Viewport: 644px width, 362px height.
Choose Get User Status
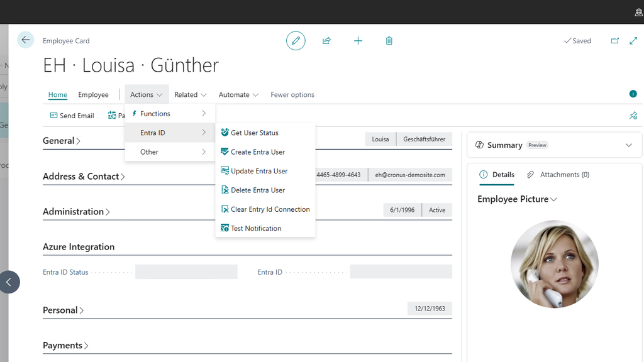pyautogui.click(x=265, y=133)
